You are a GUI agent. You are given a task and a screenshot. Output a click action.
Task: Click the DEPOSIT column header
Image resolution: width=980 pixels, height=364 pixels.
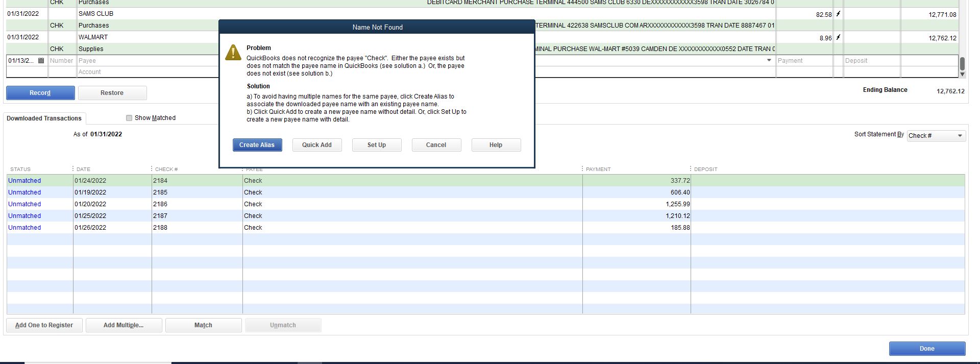(705, 169)
